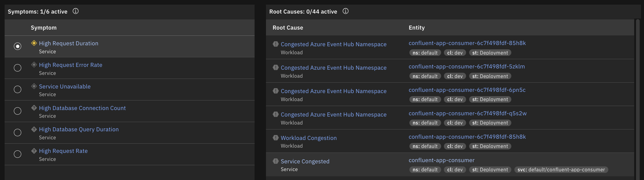The image size is (644, 180).
Task: Click alert icon beside Service Congested
Action: click(276, 161)
